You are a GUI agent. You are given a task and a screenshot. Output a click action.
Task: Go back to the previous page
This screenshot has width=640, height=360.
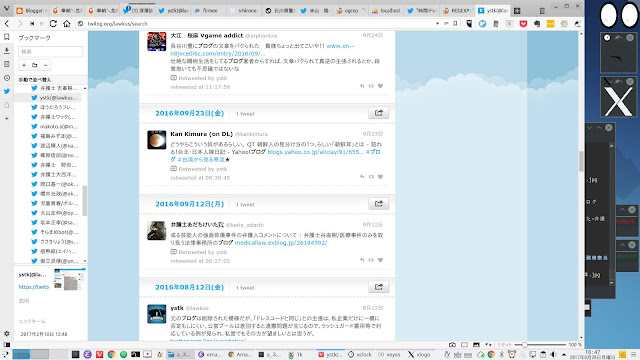pyautogui.click(x=7, y=24)
